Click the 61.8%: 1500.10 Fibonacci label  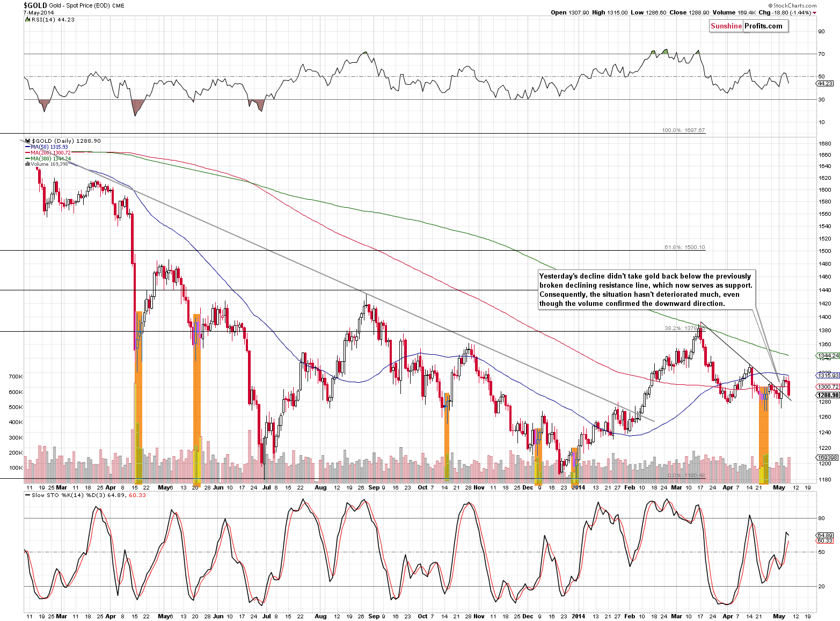[685, 247]
